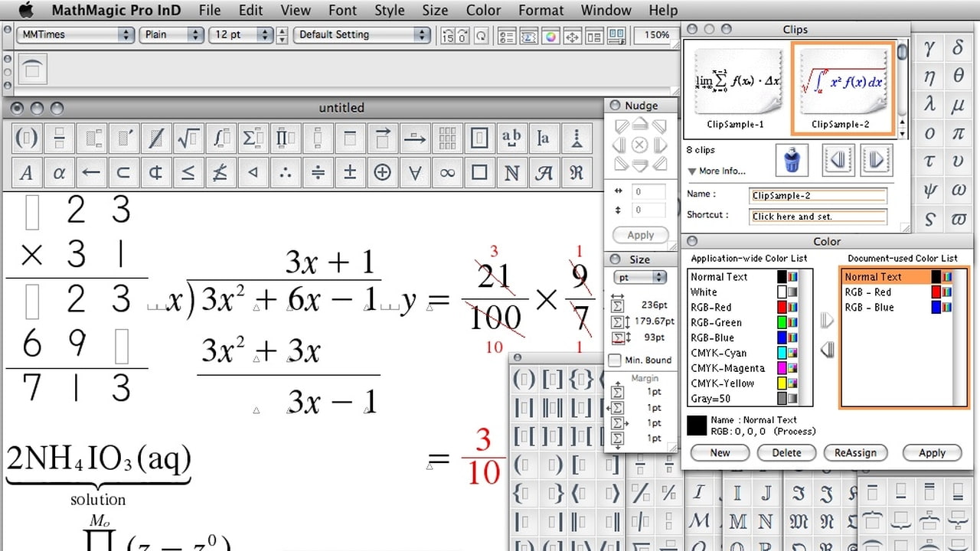Open the Fraktur R symbol palette
The height and width of the screenshot is (551, 980).
pos(576,172)
